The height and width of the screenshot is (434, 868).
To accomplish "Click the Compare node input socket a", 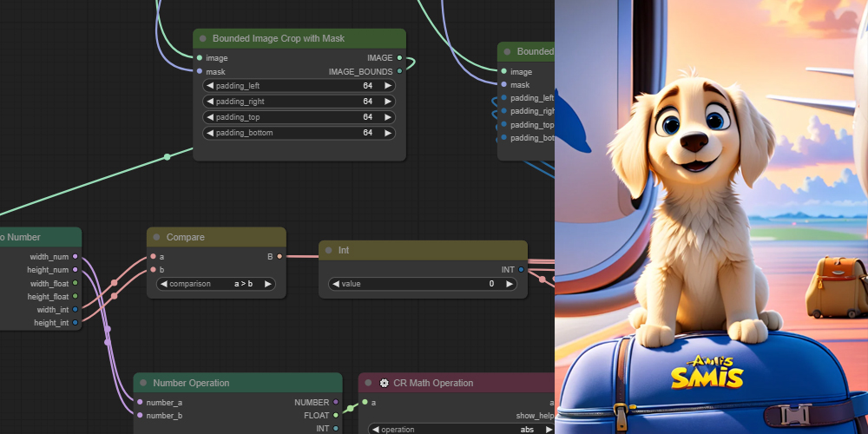I will pos(154,257).
